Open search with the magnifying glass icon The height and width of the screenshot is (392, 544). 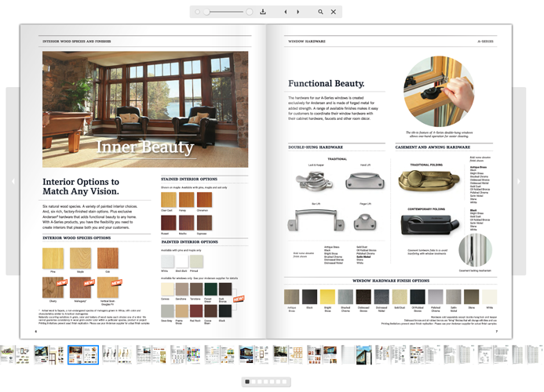point(320,12)
